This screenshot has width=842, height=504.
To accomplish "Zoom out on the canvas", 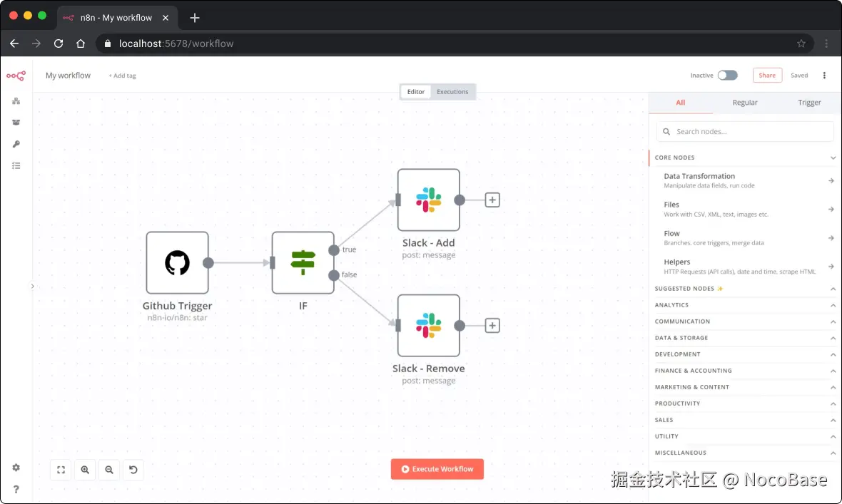I will tap(109, 470).
